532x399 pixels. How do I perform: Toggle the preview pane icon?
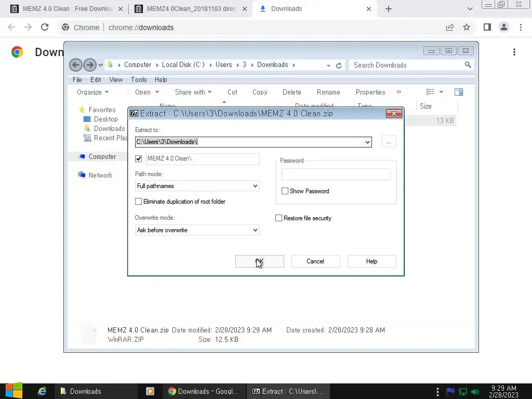[x=459, y=92]
